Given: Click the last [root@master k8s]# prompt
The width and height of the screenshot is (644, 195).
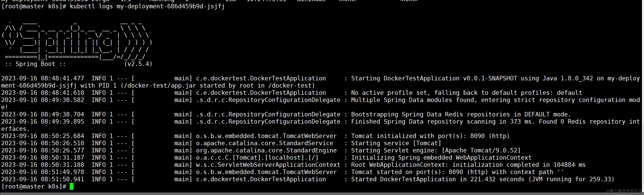Looking at the screenshot, I should click(34, 186).
